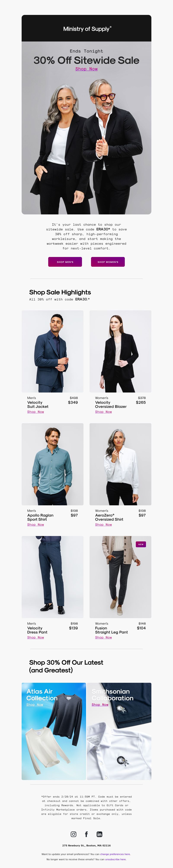Click Shop Now on Atlas Air Collection
This screenshot has height=868, width=173.
coord(35,705)
